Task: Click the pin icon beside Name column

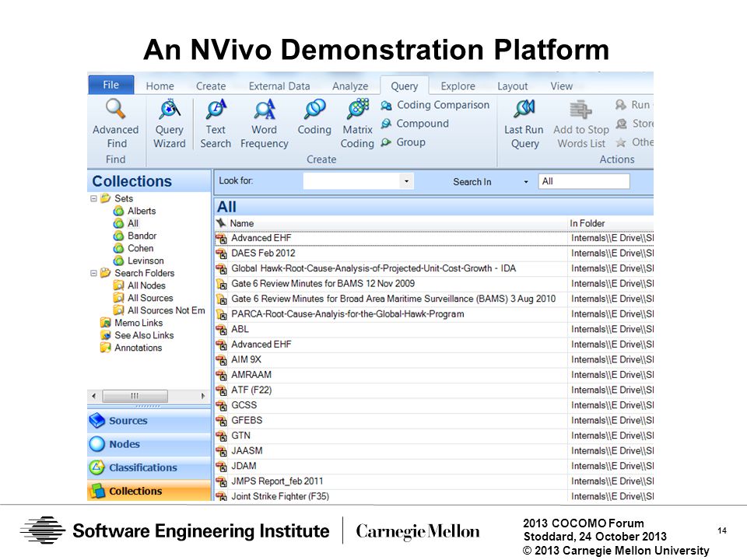Action: [x=221, y=223]
